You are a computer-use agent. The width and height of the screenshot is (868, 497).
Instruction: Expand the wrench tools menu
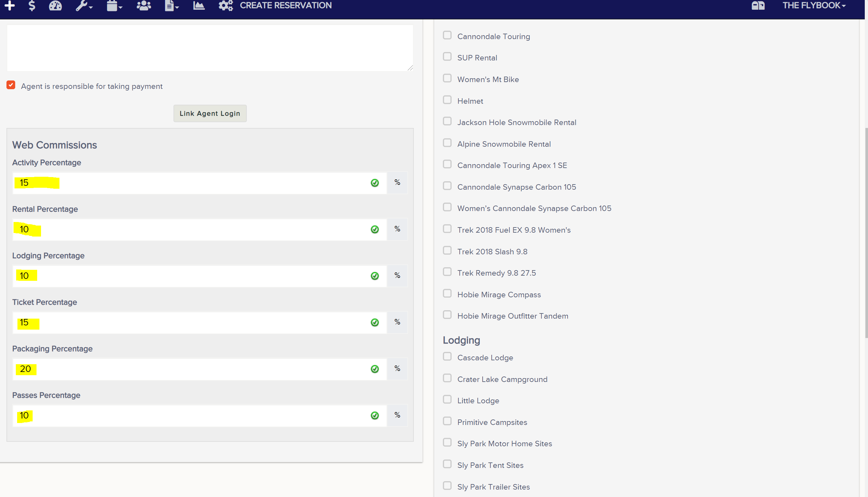click(84, 5)
